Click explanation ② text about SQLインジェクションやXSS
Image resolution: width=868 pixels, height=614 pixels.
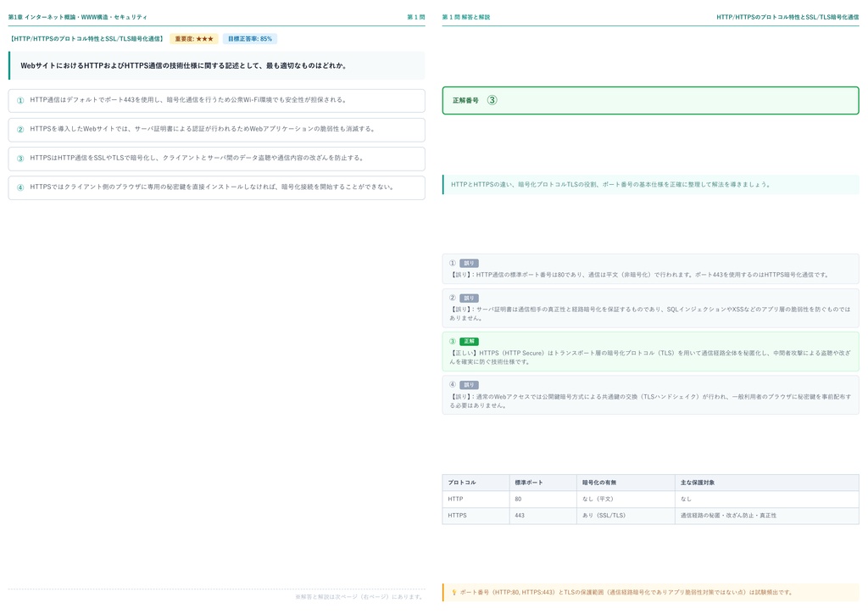650,314
